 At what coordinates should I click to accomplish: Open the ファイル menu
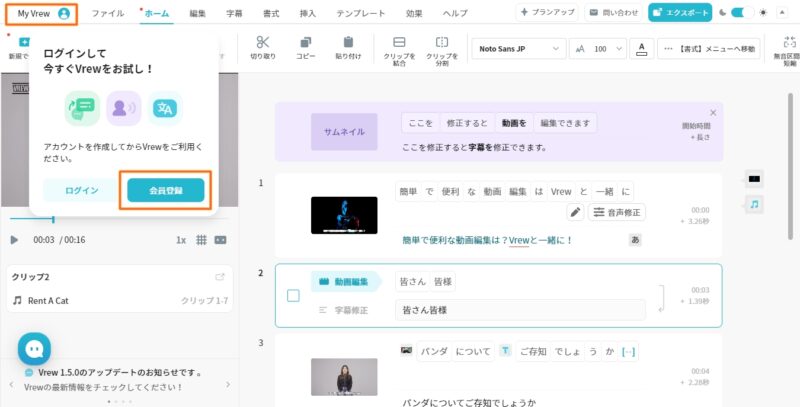point(108,14)
